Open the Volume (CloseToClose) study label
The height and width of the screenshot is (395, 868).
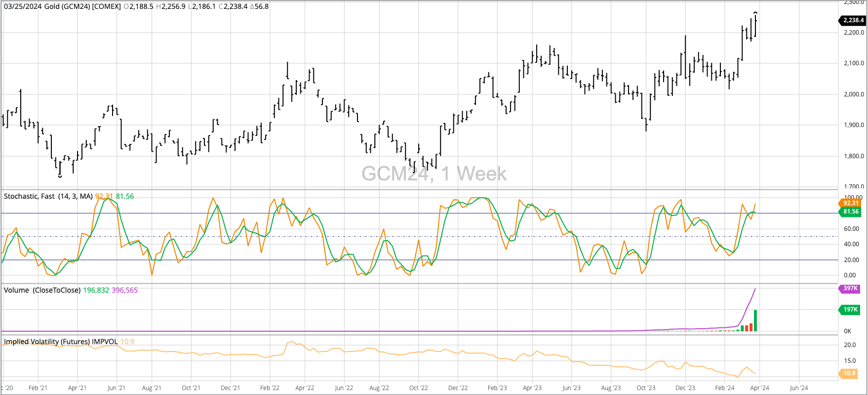42,290
